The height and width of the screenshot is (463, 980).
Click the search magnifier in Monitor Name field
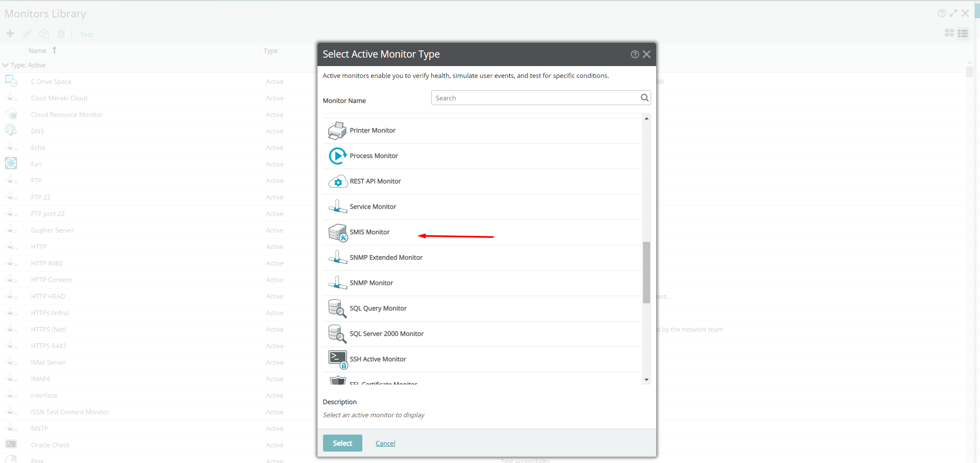point(644,98)
